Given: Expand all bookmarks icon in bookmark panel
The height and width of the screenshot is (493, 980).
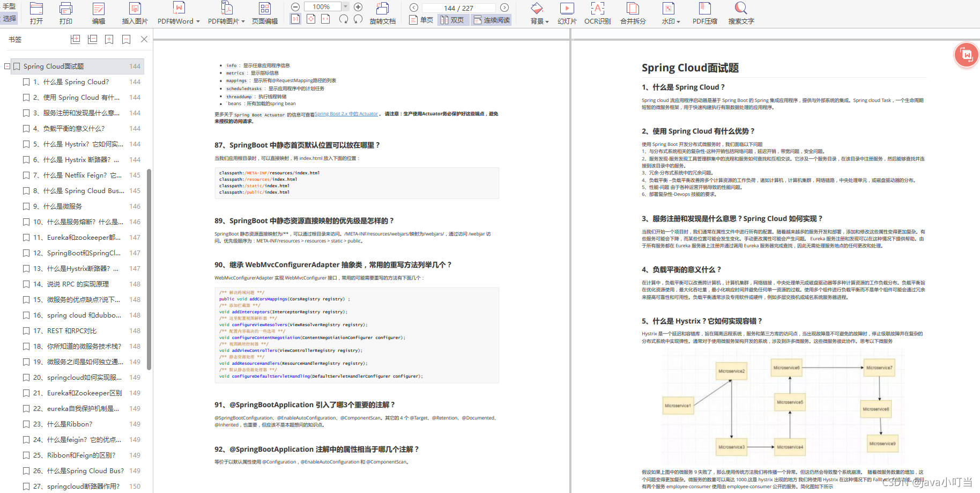Looking at the screenshot, I should (x=76, y=39).
